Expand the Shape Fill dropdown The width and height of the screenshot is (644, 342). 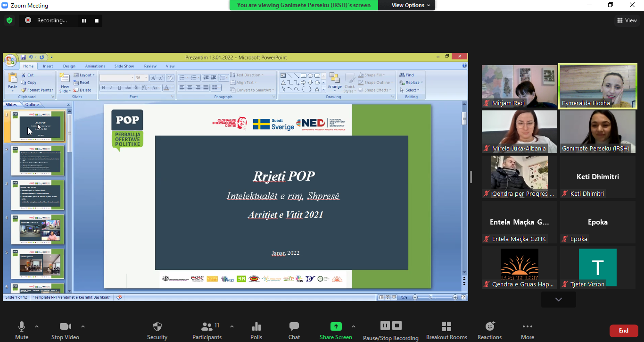tap(383, 75)
